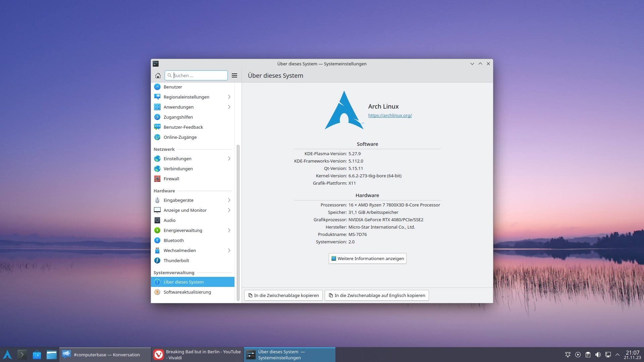Click the NVIDIA GeForce RTX 4080 text
The height and width of the screenshot is (362, 644).
[386, 220]
